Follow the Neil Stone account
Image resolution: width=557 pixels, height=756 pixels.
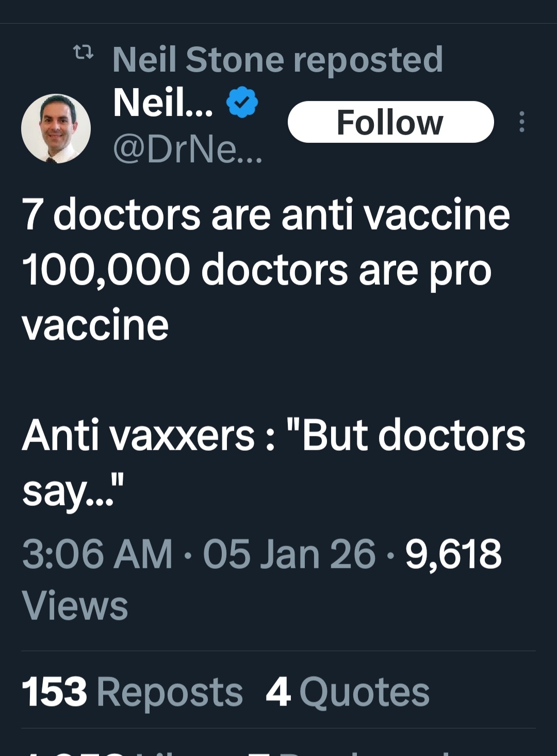click(390, 122)
